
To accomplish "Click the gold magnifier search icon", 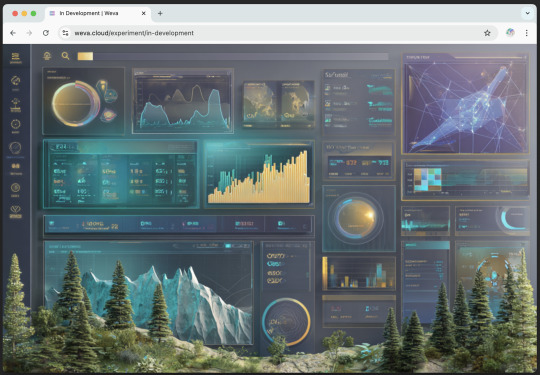I will [65, 56].
